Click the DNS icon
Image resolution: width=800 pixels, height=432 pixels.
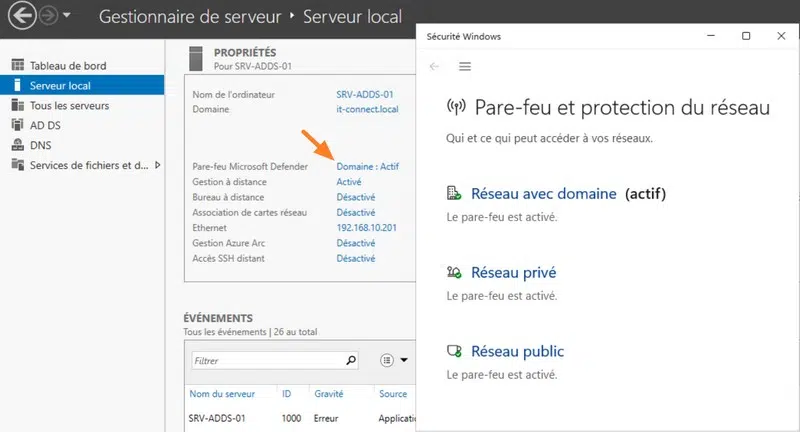17,144
